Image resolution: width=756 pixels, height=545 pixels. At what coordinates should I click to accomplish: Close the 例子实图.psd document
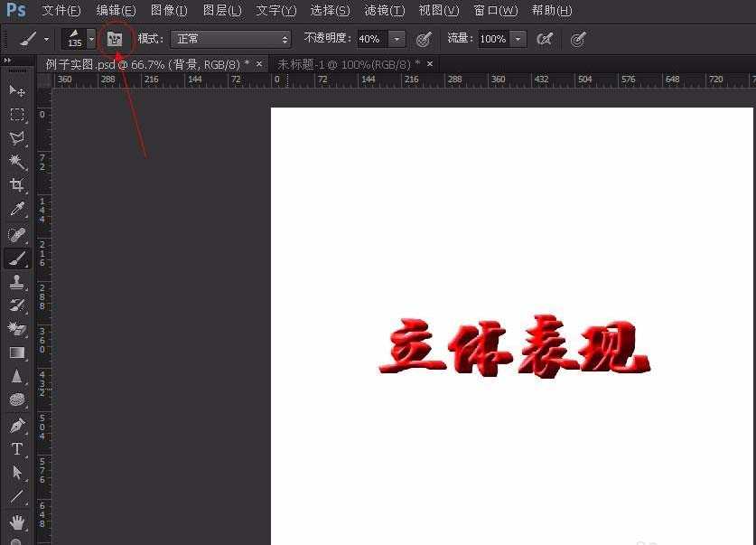click(x=258, y=63)
